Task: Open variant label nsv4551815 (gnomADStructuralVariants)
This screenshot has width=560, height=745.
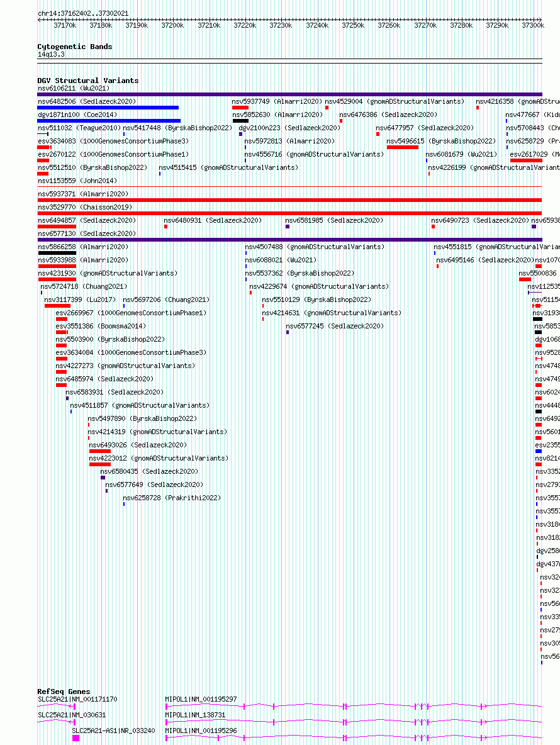Action: tap(497, 247)
